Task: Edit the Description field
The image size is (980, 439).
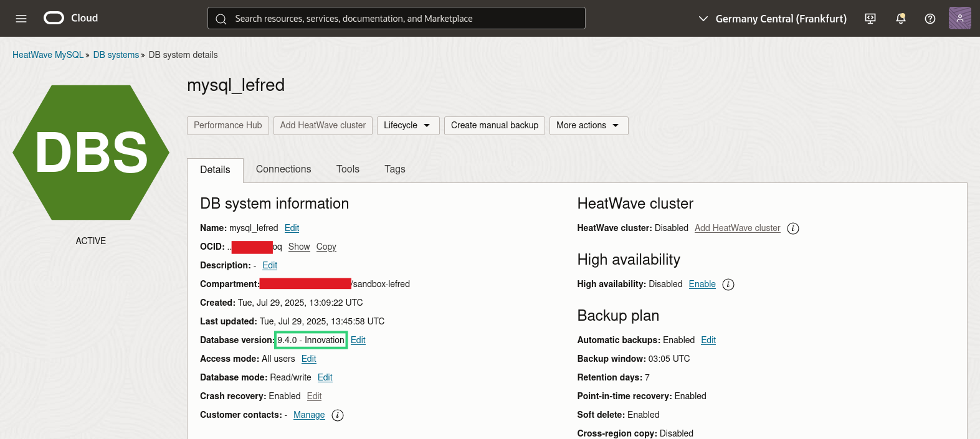Action: tap(270, 265)
